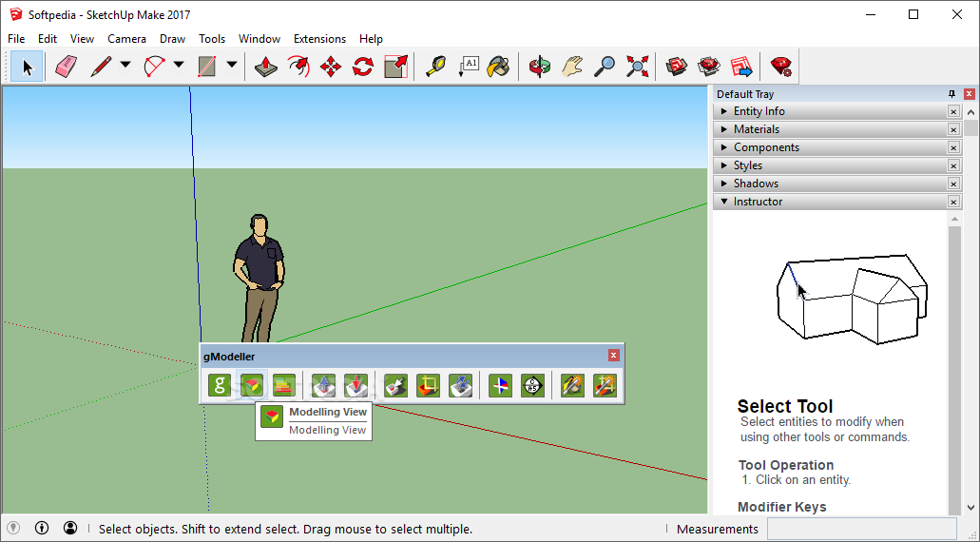Select the Text label A1 tool
The image size is (980, 542).
468,67
